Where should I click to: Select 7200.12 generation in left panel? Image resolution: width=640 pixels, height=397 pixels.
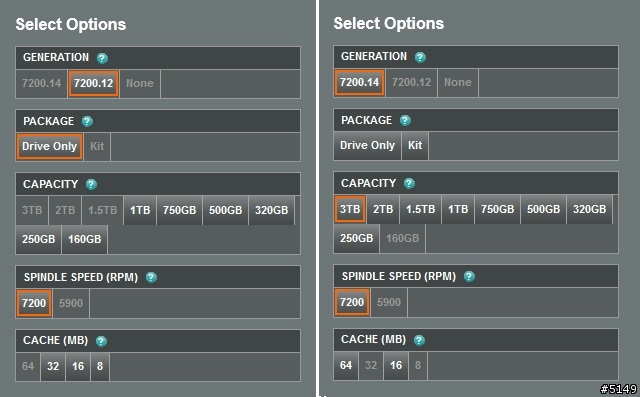(93, 84)
